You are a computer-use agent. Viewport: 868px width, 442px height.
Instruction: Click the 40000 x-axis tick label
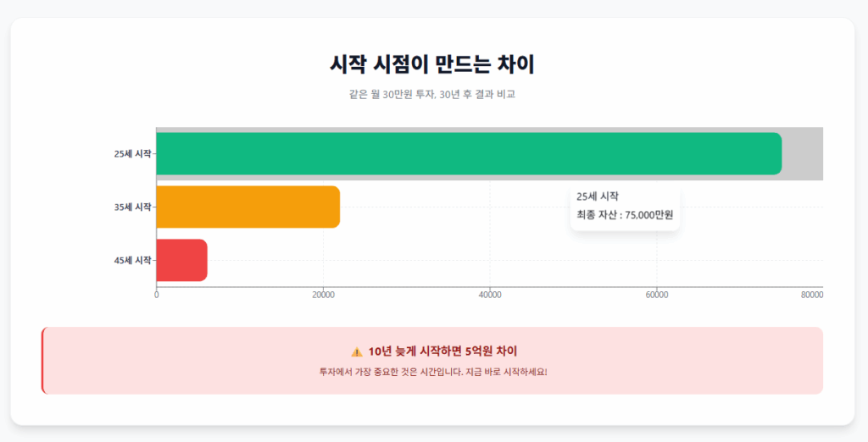tap(490, 295)
